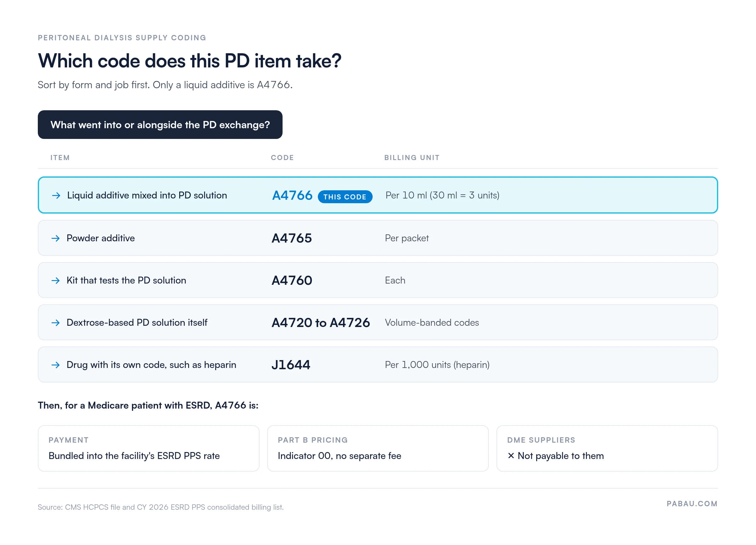Click the BILLING UNIT column header
Image resolution: width=756 pixels, height=545 pixels.
[x=412, y=158]
